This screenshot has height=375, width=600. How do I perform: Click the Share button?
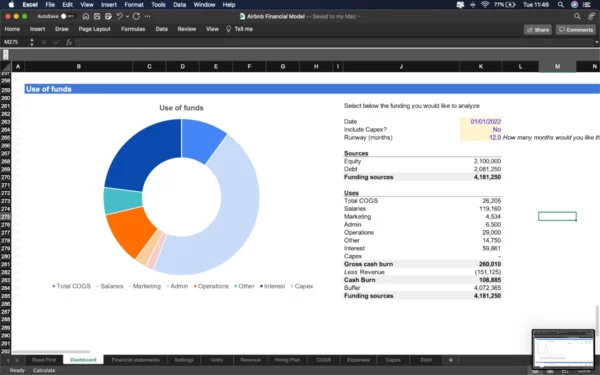538,29
